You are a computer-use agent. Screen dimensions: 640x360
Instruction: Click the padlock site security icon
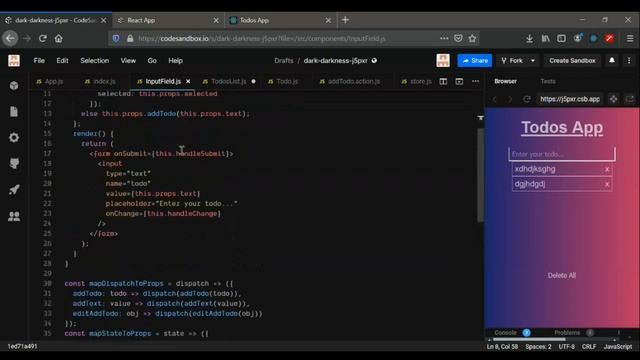130,38
